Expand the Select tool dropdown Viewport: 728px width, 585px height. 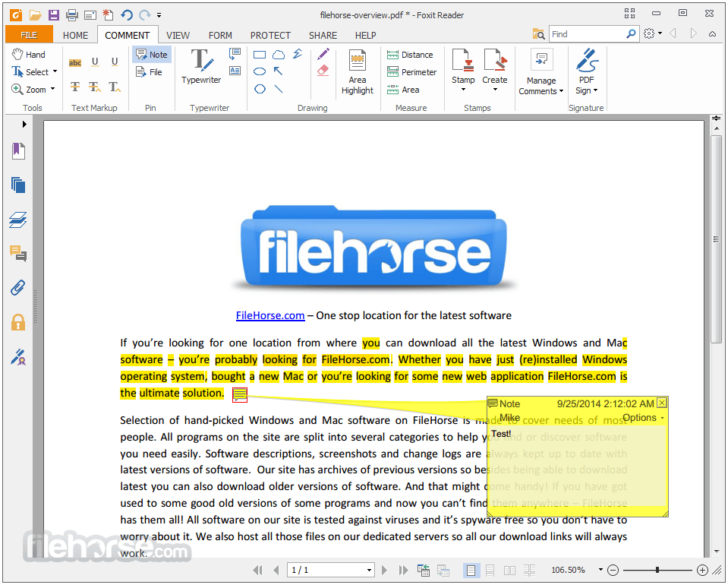pyautogui.click(x=55, y=71)
